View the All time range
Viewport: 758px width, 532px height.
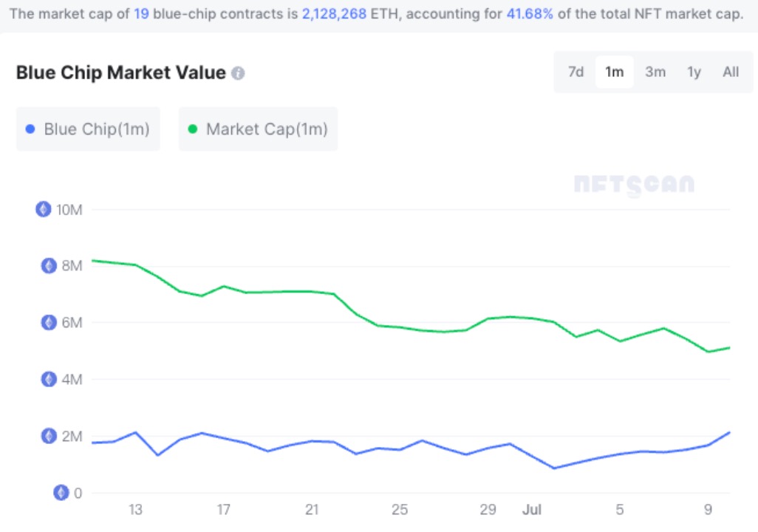[x=731, y=72]
